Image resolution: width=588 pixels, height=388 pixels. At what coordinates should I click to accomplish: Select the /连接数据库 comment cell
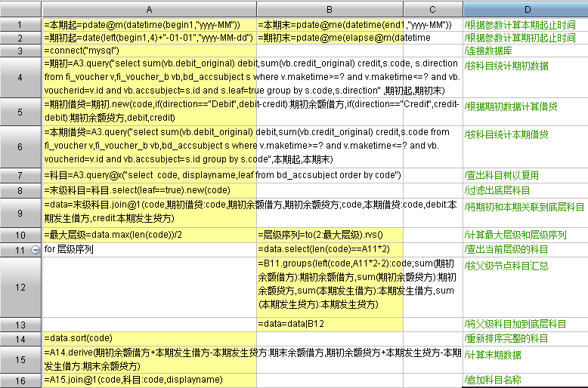pyautogui.click(x=525, y=51)
